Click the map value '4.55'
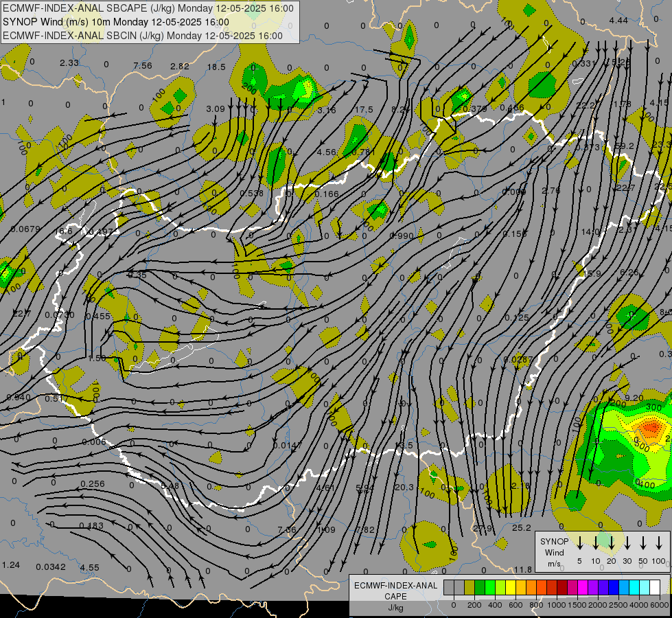 89,567
